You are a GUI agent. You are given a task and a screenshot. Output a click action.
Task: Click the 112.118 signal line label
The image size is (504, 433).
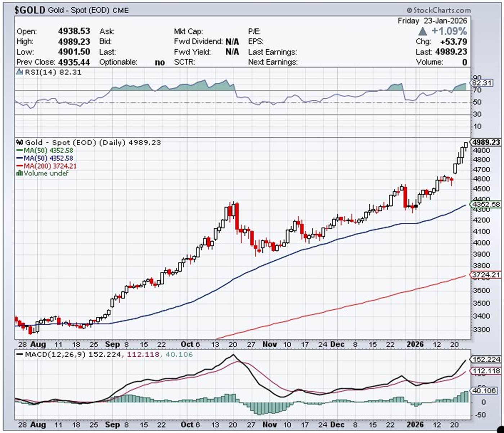click(486, 371)
